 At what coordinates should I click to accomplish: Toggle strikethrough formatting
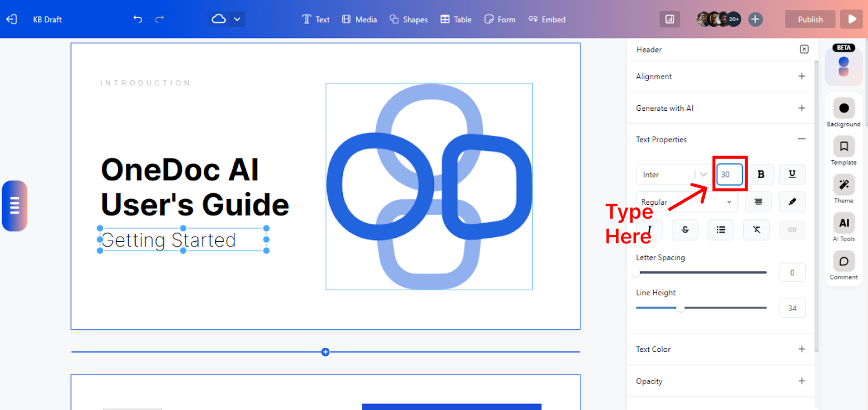[685, 230]
